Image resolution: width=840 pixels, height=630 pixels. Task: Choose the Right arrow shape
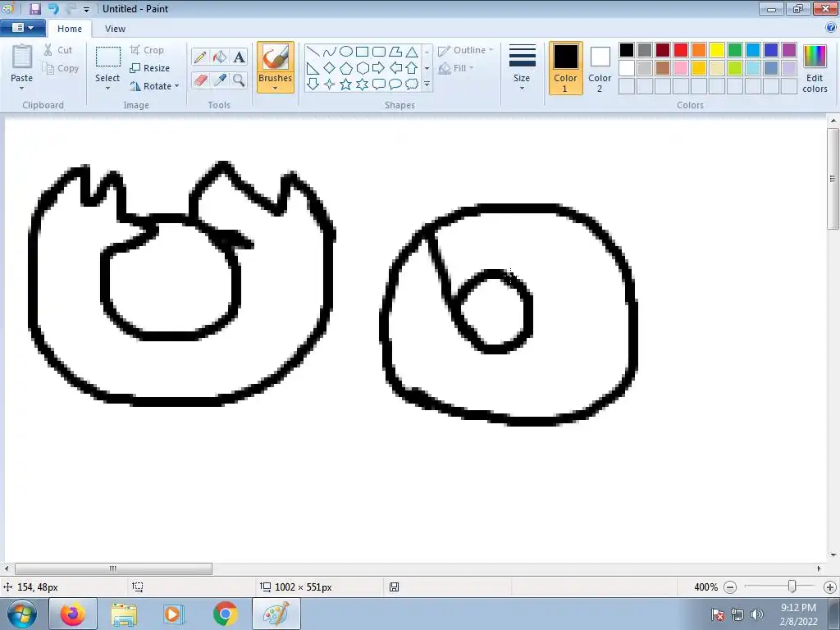pyautogui.click(x=379, y=68)
